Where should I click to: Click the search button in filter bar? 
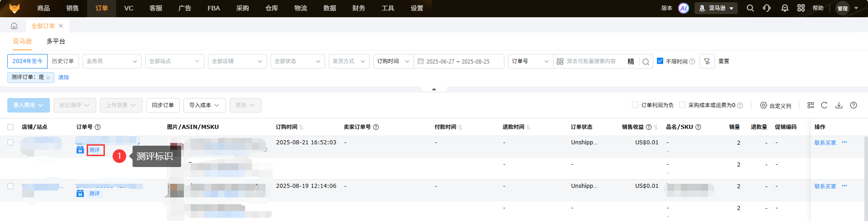[646, 61]
